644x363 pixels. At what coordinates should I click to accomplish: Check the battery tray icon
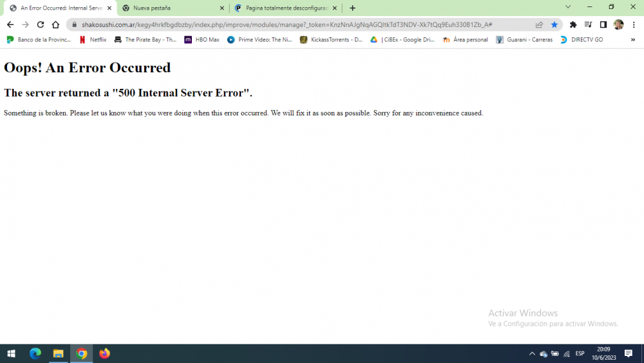pyautogui.click(x=555, y=353)
